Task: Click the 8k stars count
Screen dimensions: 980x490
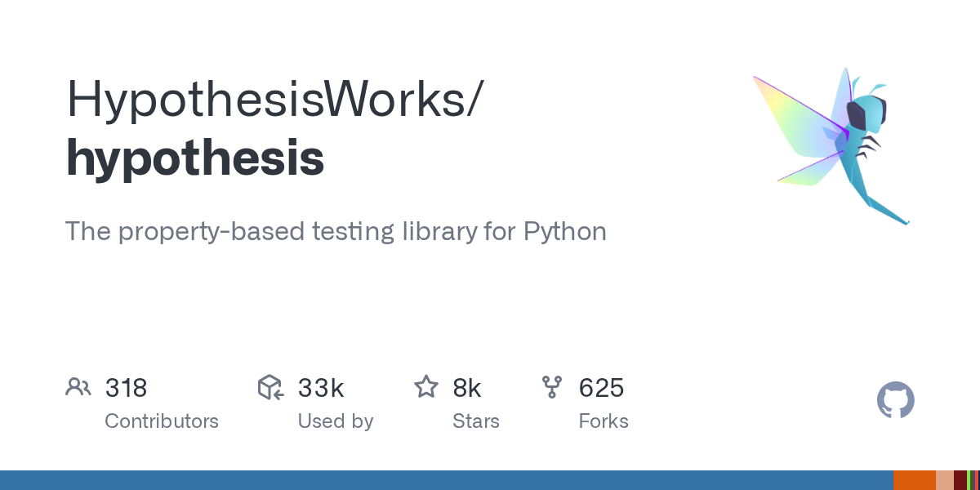Action: point(466,387)
